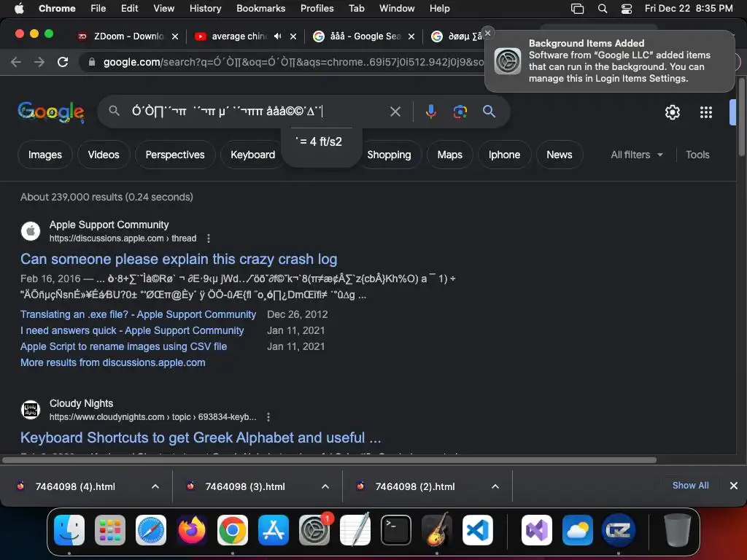Filter results by Videos
The width and height of the screenshot is (747, 560).
pos(104,155)
